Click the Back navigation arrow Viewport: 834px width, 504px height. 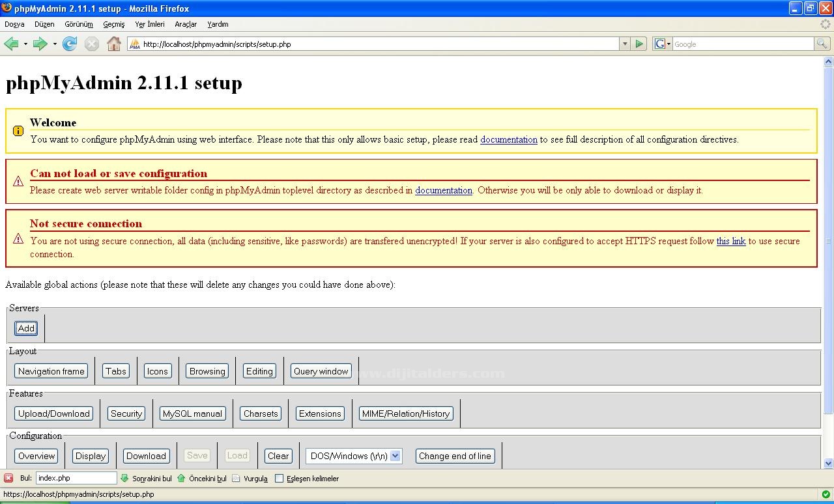point(12,44)
